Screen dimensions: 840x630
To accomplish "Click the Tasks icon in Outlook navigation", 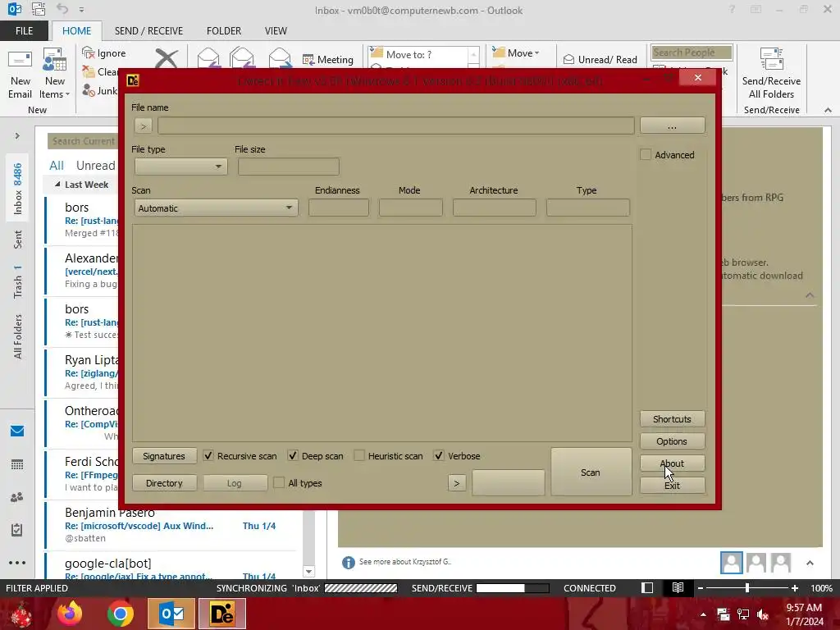I will click(17, 530).
